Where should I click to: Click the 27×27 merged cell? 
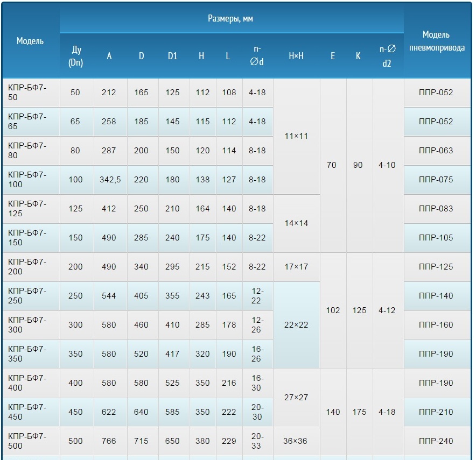coord(296,398)
